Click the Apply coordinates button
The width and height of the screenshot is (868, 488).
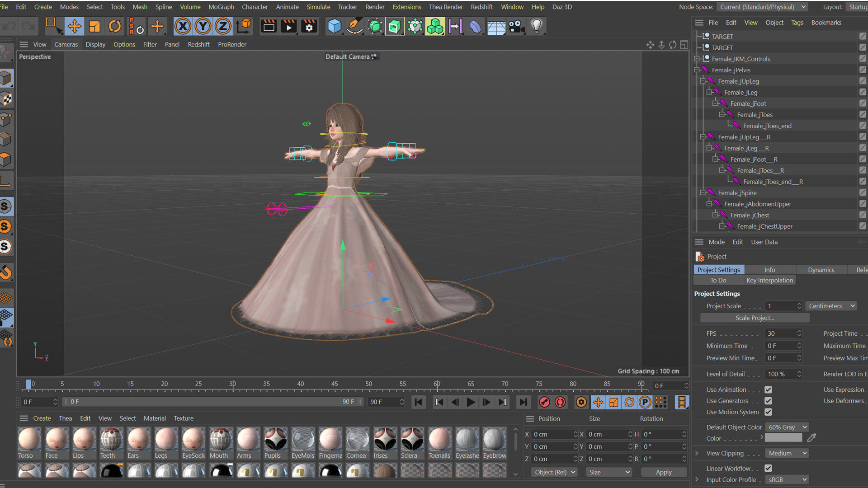664,472
